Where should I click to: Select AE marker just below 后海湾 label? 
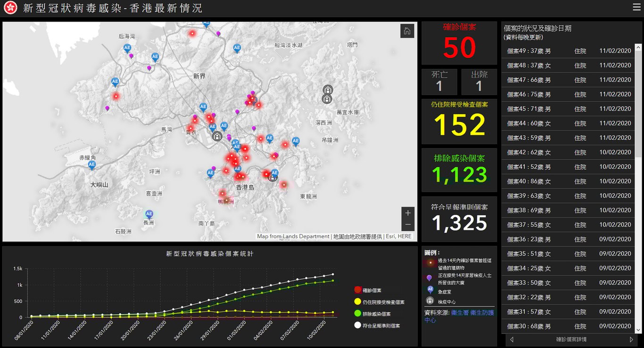pos(127,48)
